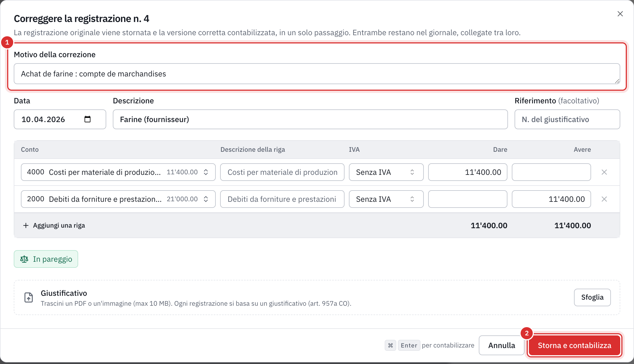Click Sfoglia to browse for a file
The height and width of the screenshot is (364, 634).
pyautogui.click(x=592, y=297)
